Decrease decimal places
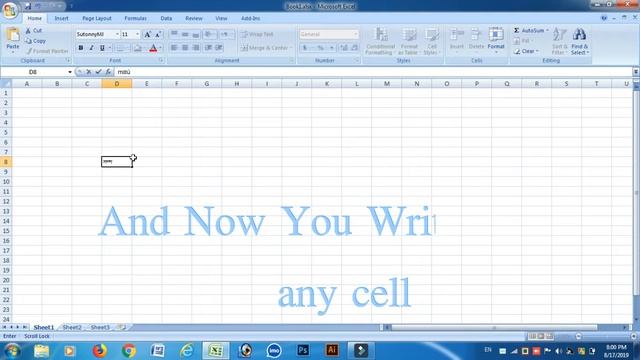This screenshot has height=360, width=640. [x=354, y=48]
